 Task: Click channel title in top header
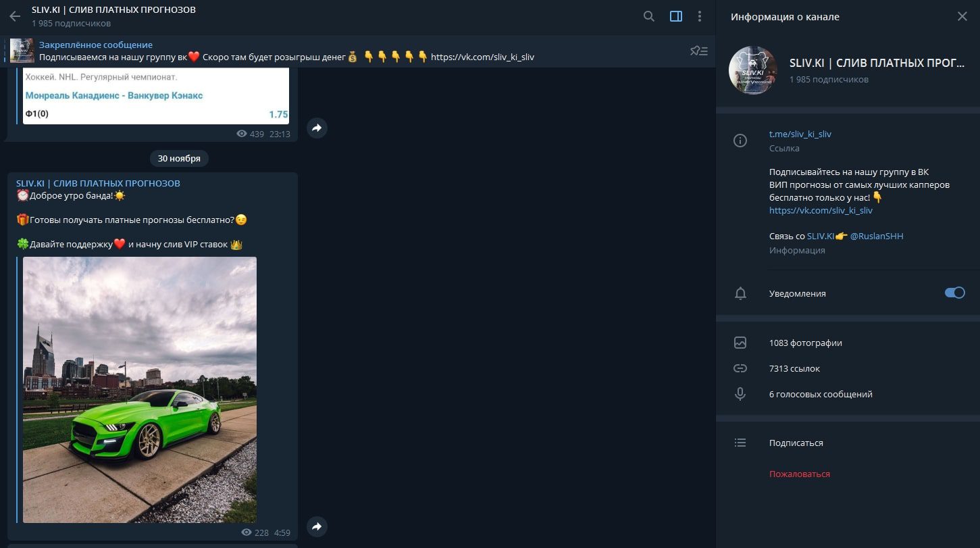point(113,10)
